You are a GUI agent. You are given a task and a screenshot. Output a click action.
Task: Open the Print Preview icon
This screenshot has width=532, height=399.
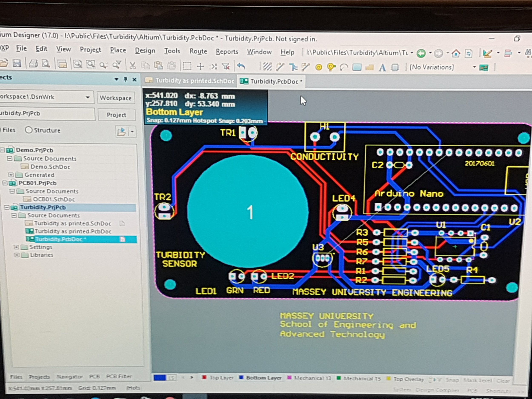pyautogui.click(x=46, y=64)
